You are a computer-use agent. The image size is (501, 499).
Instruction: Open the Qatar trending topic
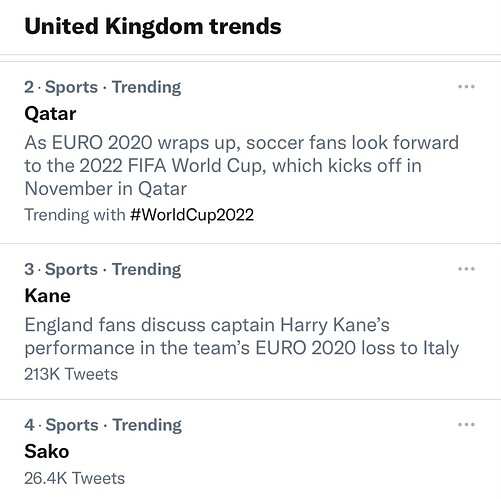click(50, 114)
